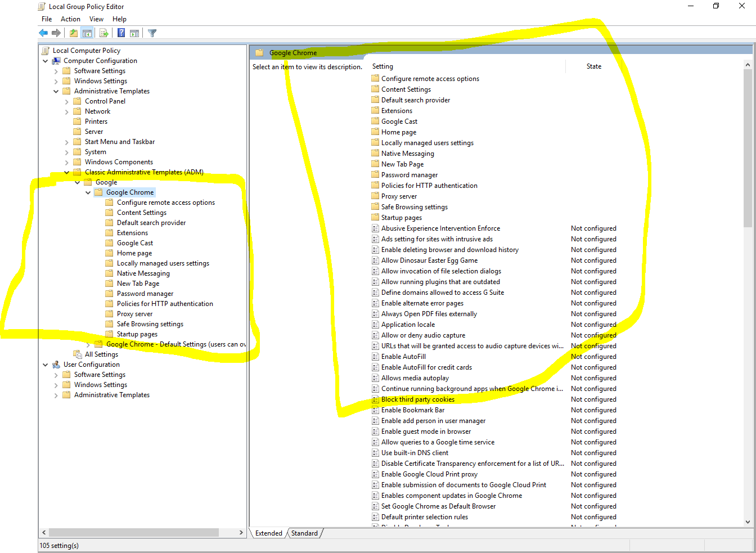Click the Filter funnel icon in the toolbar

[x=152, y=33]
